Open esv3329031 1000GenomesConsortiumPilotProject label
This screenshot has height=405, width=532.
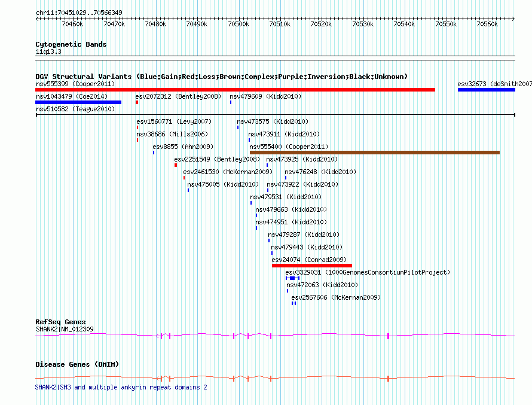pos(368,272)
